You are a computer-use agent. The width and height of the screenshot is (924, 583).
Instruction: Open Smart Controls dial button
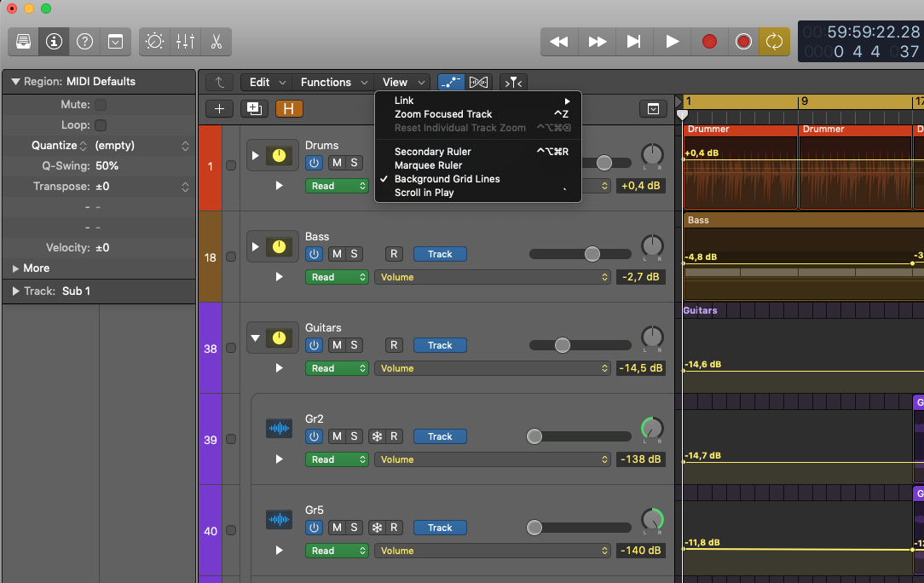click(x=155, y=41)
